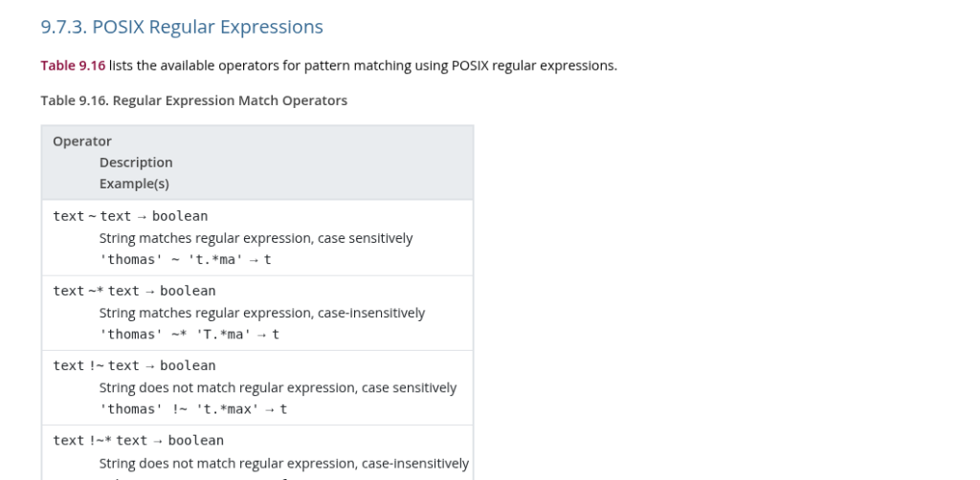
Task: Click the example 'thomas' ~ 't.*ma' → t
Action: (186, 260)
